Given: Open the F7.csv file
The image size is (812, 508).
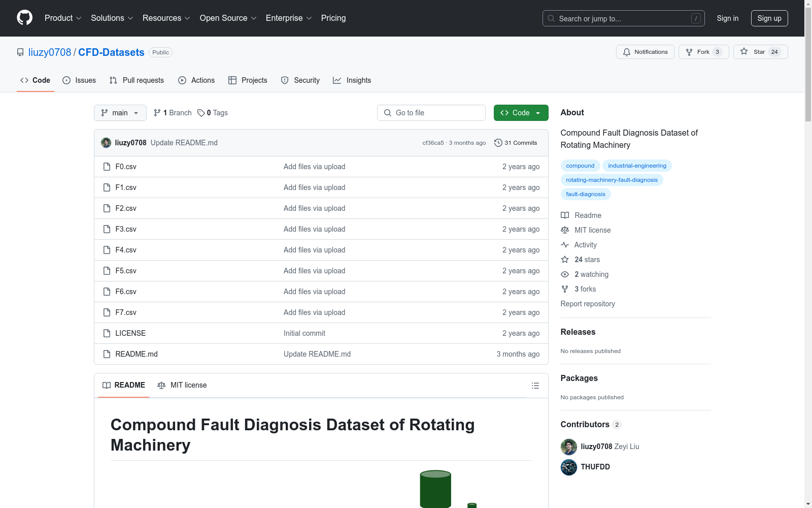Looking at the screenshot, I should pos(126,312).
